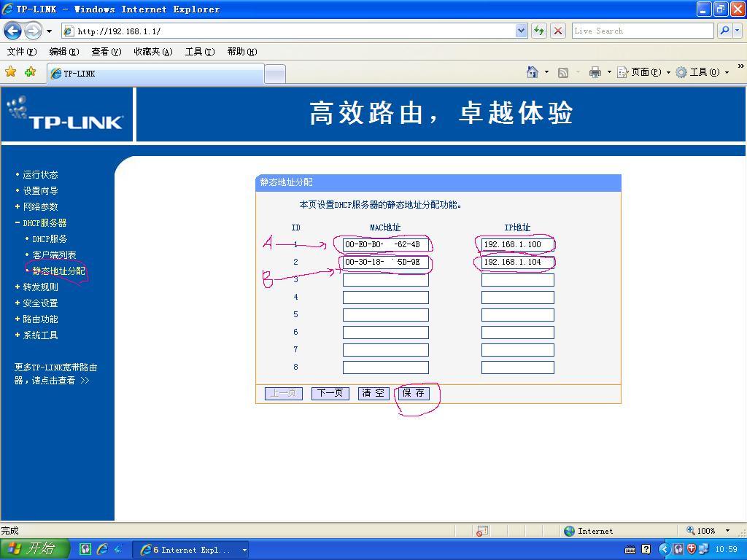Click the TP-LINK logo

pos(65,114)
